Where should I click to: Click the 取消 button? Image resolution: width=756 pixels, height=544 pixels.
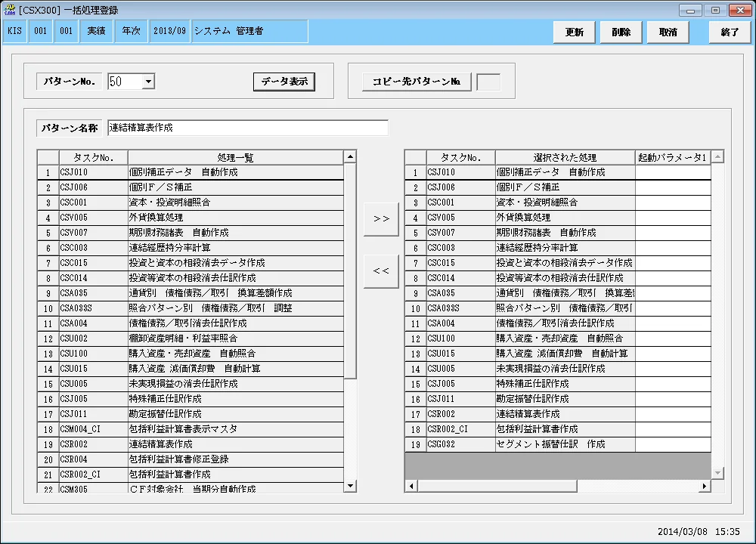pyautogui.click(x=668, y=32)
